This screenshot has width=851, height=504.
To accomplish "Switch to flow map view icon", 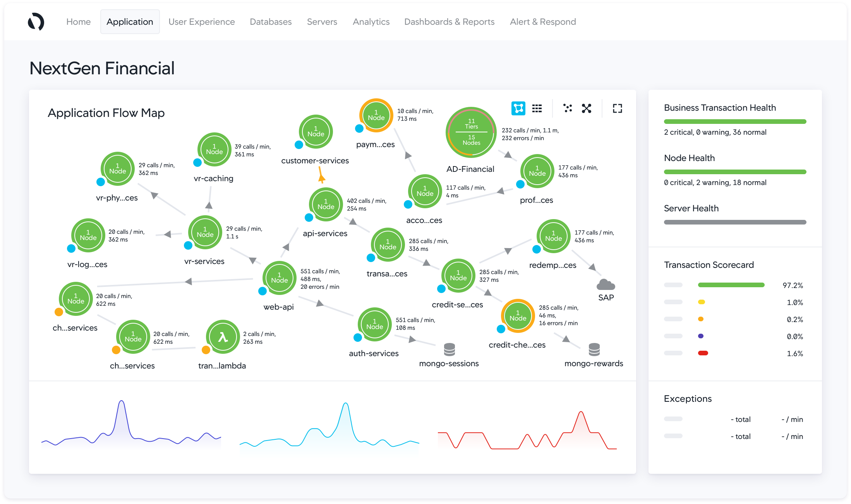I will (x=518, y=108).
